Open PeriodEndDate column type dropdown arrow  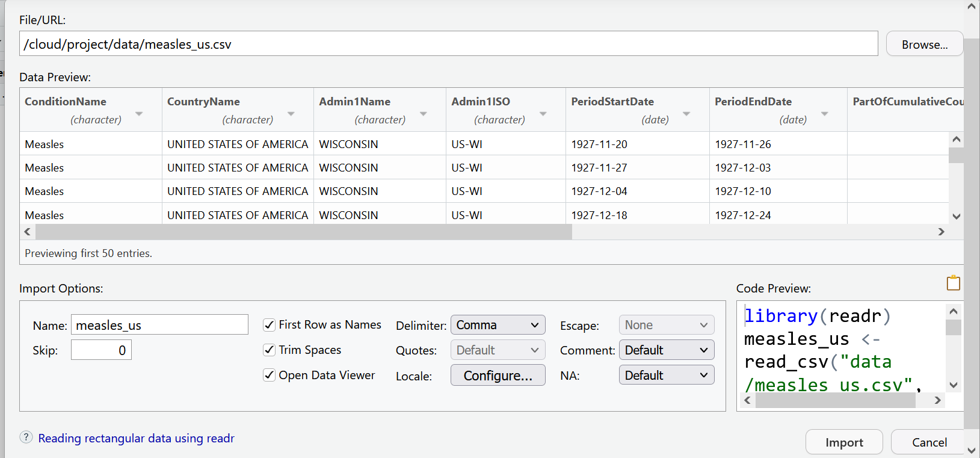click(x=825, y=114)
